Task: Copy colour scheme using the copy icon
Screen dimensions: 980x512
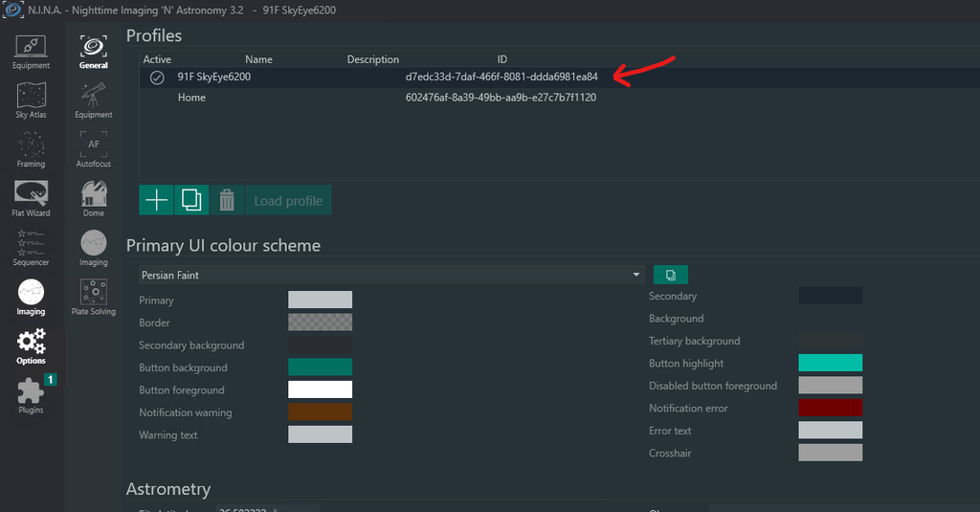Action: click(671, 275)
